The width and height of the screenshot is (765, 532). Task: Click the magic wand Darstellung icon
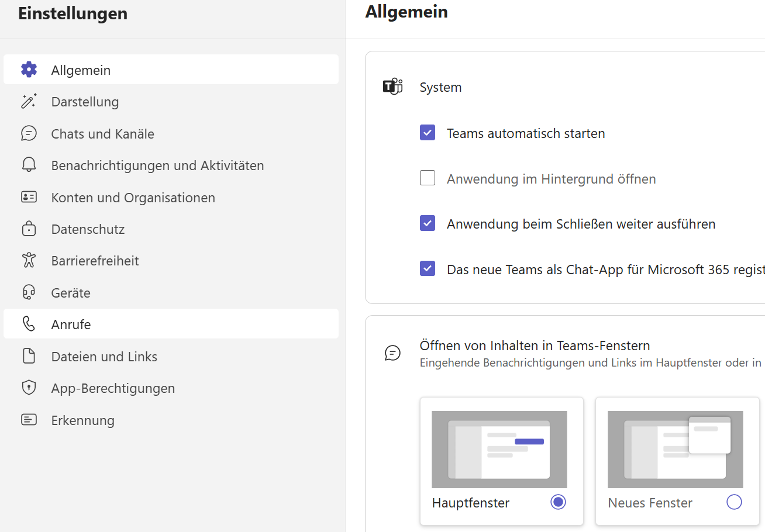[x=29, y=102]
